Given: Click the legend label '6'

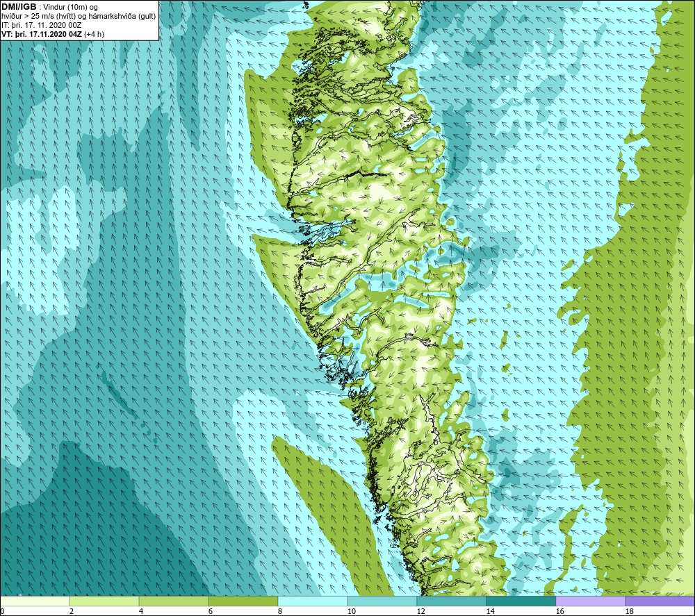Looking at the screenshot, I should 210,612.
